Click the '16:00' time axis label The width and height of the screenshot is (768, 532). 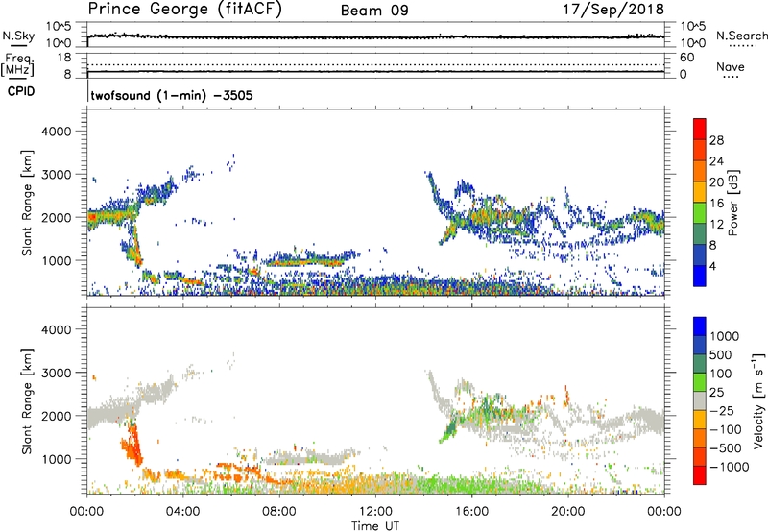pos(471,512)
